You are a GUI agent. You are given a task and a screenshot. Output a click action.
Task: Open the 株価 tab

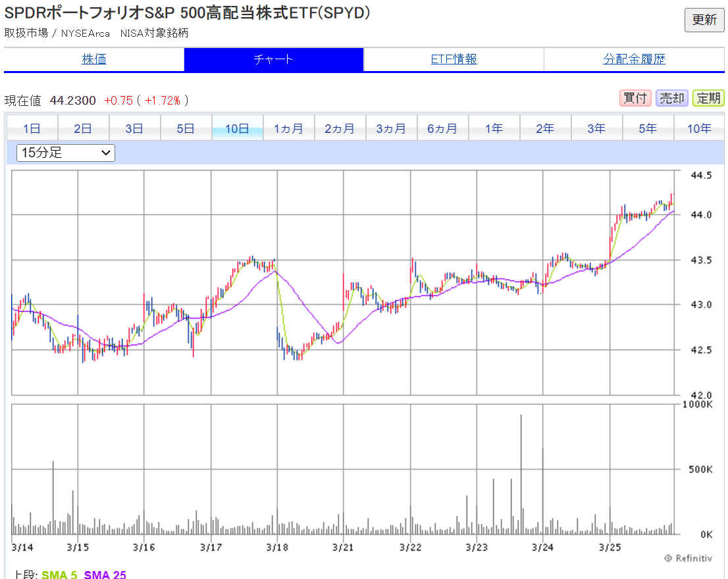click(x=93, y=59)
